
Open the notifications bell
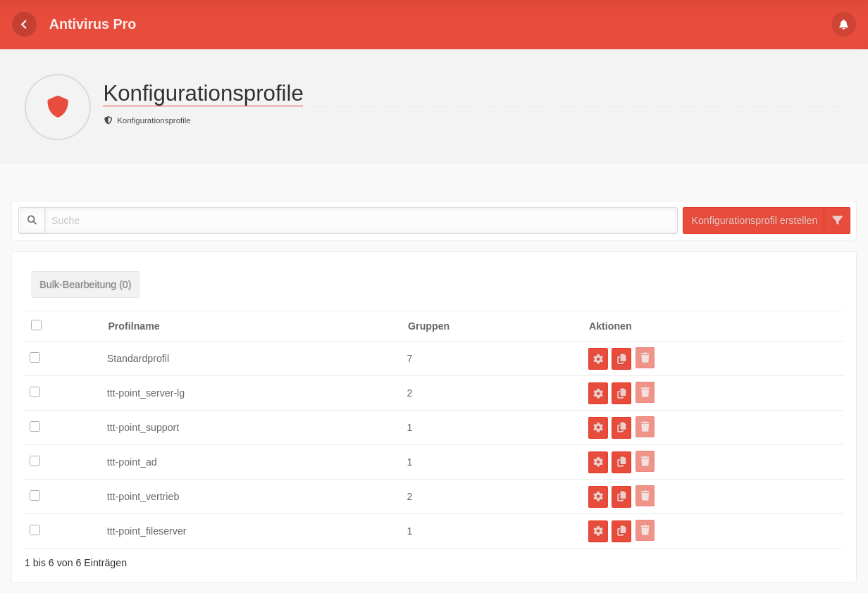843,25
